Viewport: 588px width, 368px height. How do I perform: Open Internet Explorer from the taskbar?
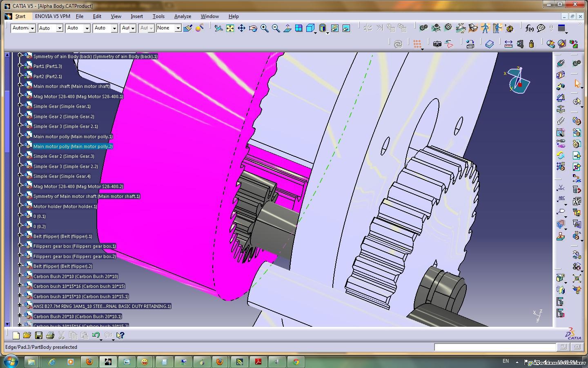(52, 362)
